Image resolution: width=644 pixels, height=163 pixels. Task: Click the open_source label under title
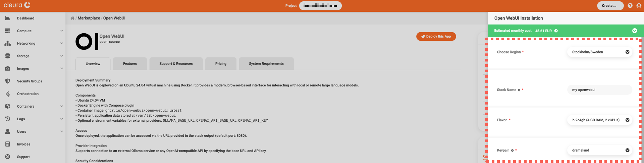pos(110,42)
